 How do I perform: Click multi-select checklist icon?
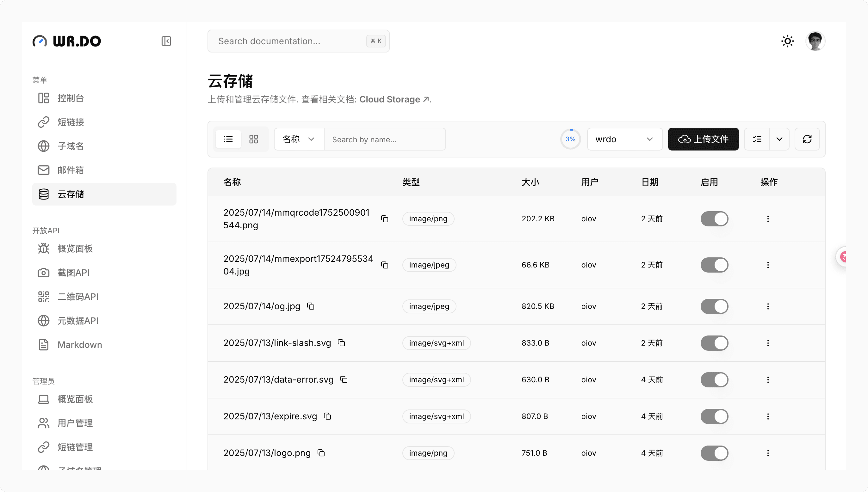[x=757, y=139]
